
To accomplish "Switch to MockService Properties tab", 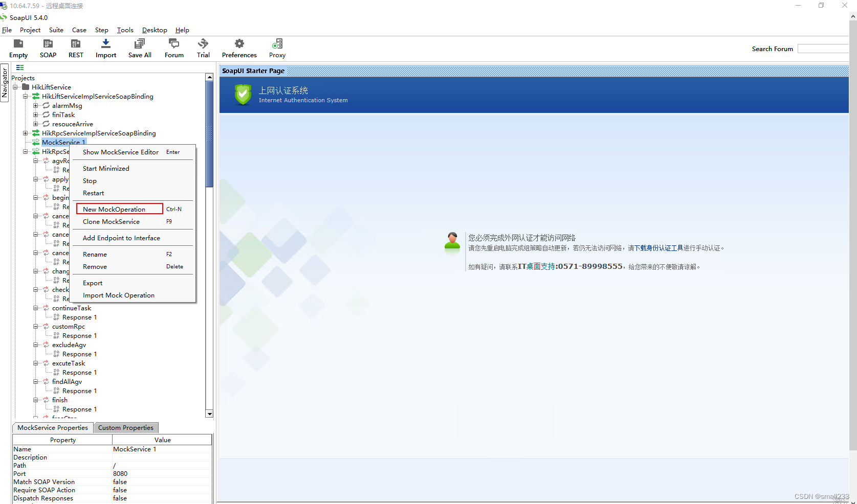I will click(53, 427).
